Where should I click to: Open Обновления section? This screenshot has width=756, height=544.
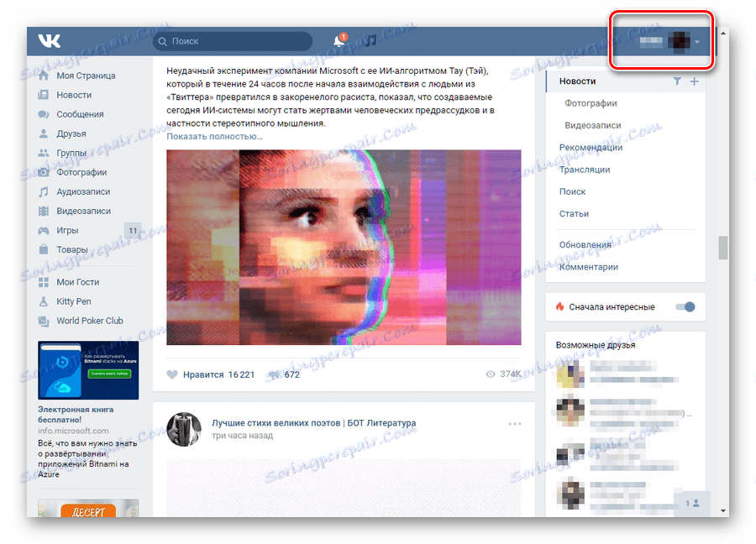click(x=585, y=245)
